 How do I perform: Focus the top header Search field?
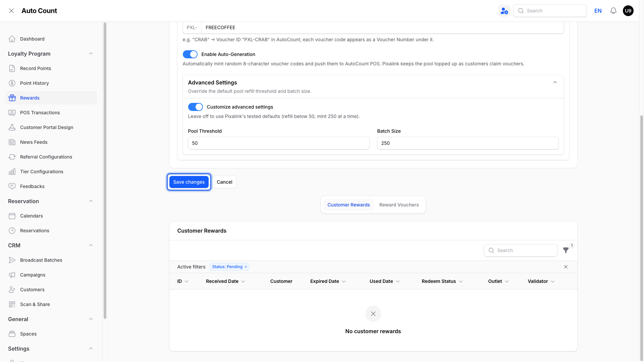coord(550,11)
